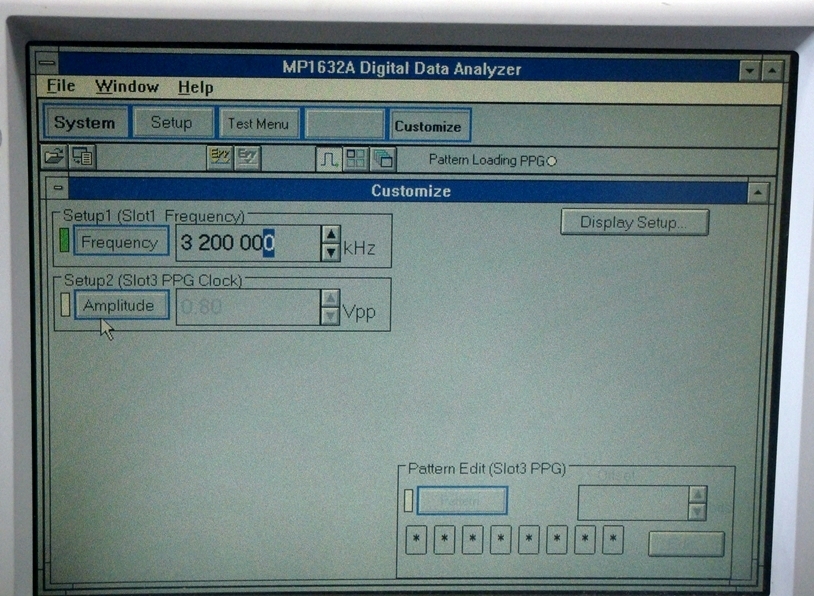This screenshot has width=814, height=596.
Task: Open the Test Menu tab
Action: (258, 124)
